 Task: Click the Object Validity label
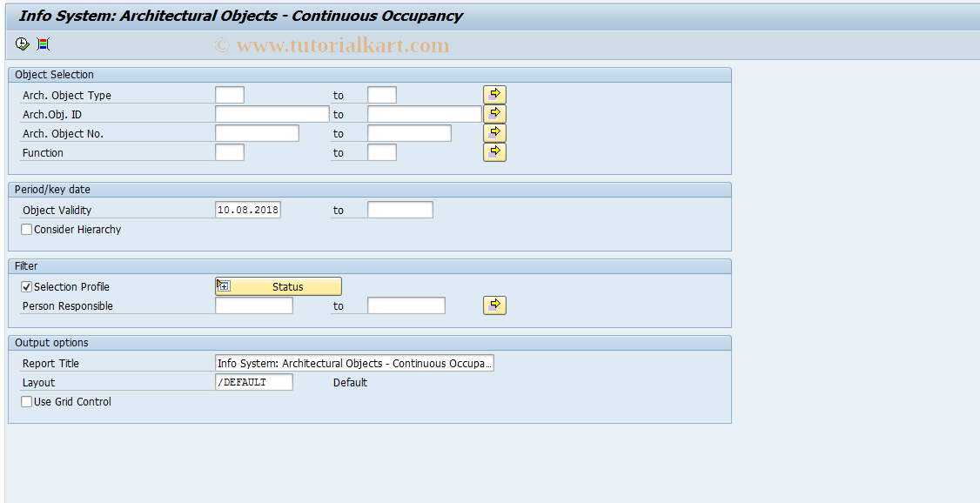pos(57,211)
